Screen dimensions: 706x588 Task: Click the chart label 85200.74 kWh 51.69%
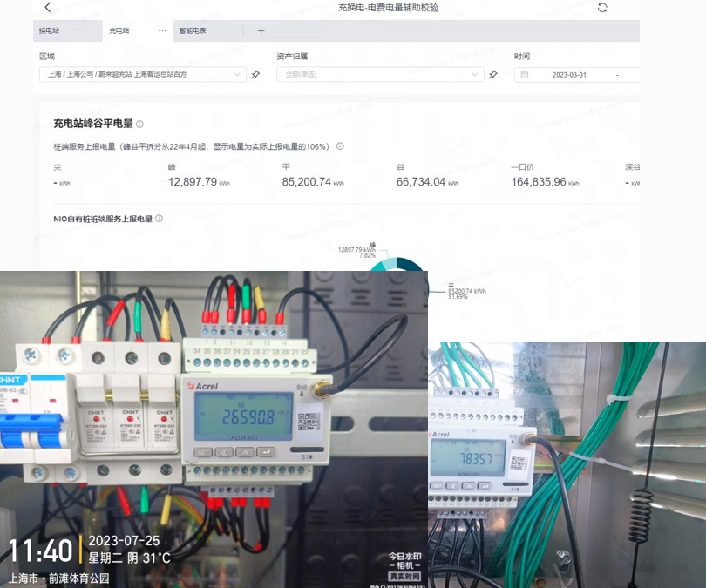click(x=467, y=291)
